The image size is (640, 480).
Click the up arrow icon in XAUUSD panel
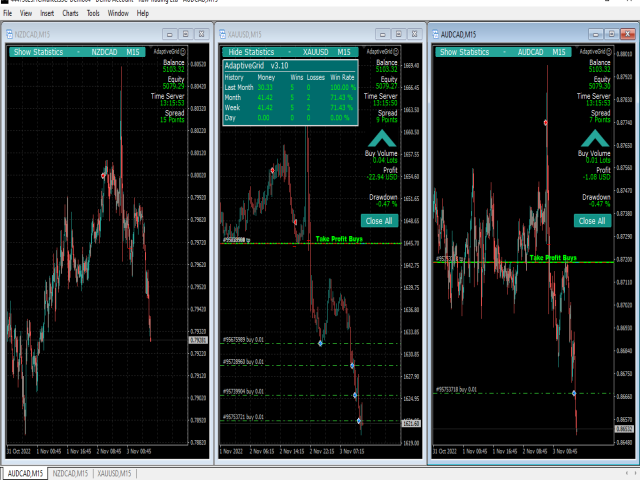[x=381, y=139]
